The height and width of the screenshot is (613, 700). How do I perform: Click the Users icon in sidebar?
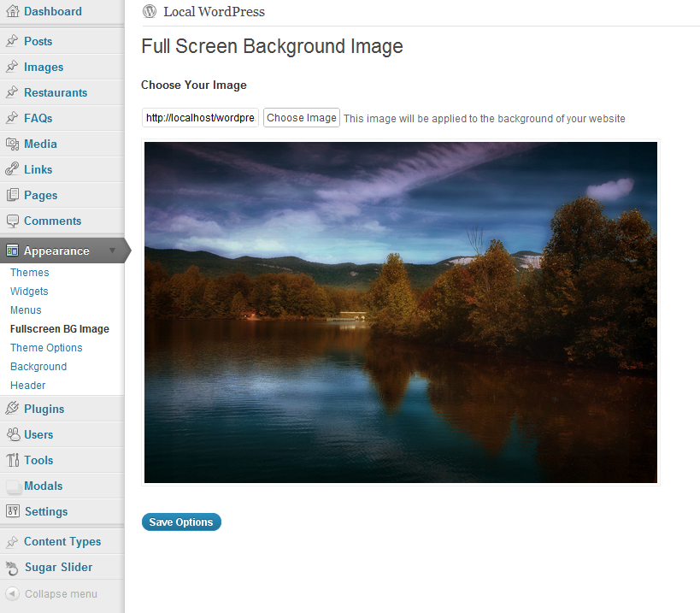pos(13,434)
